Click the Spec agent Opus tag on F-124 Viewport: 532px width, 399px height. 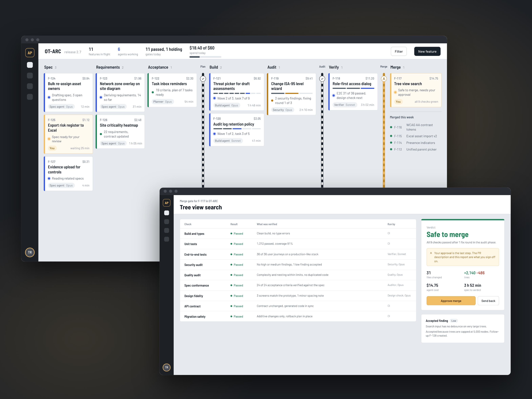tap(61, 107)
